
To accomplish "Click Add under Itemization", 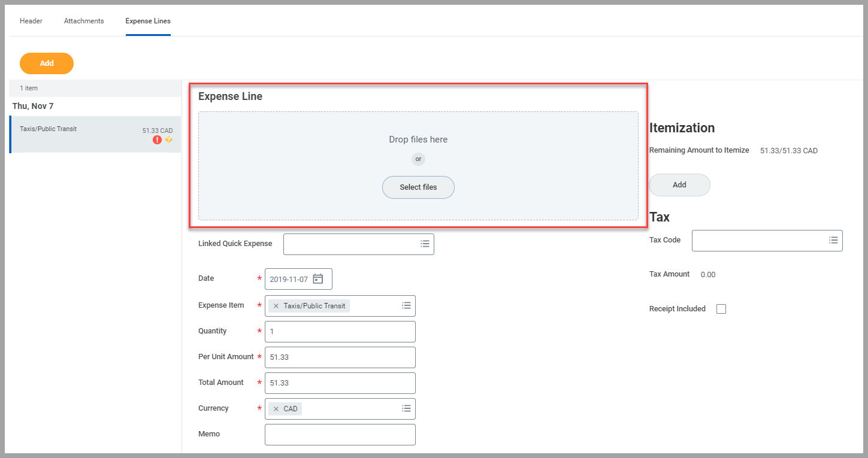I will [679, 185].
